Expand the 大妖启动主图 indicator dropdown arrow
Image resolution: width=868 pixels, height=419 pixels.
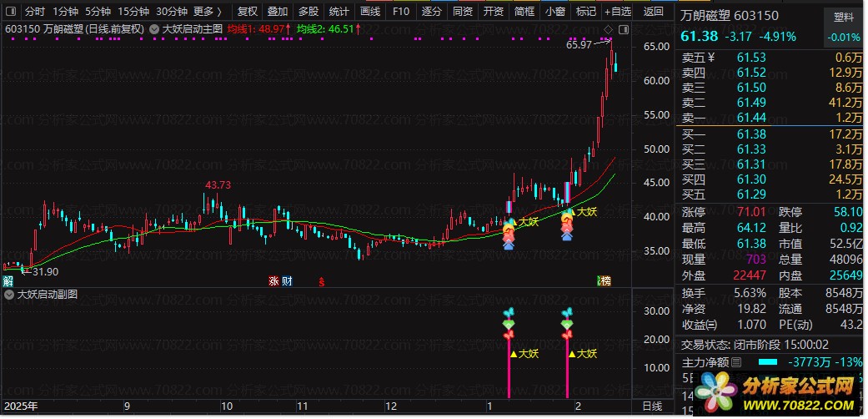tap(153, 29)
